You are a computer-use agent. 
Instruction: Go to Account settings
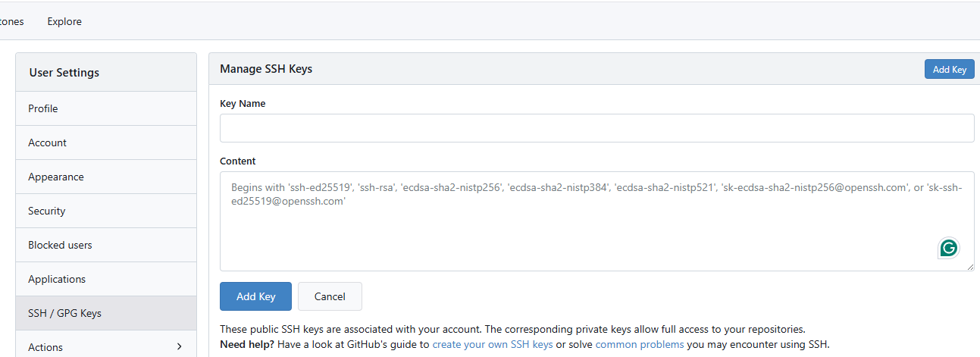pyautogui.click(x=47, y=142)
